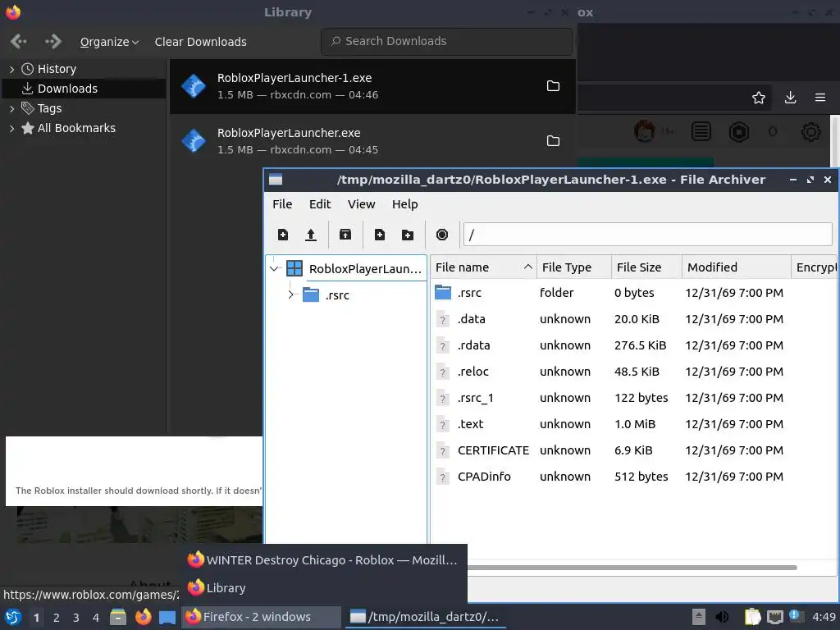Open the Organize dropdown

pos(109,42)
